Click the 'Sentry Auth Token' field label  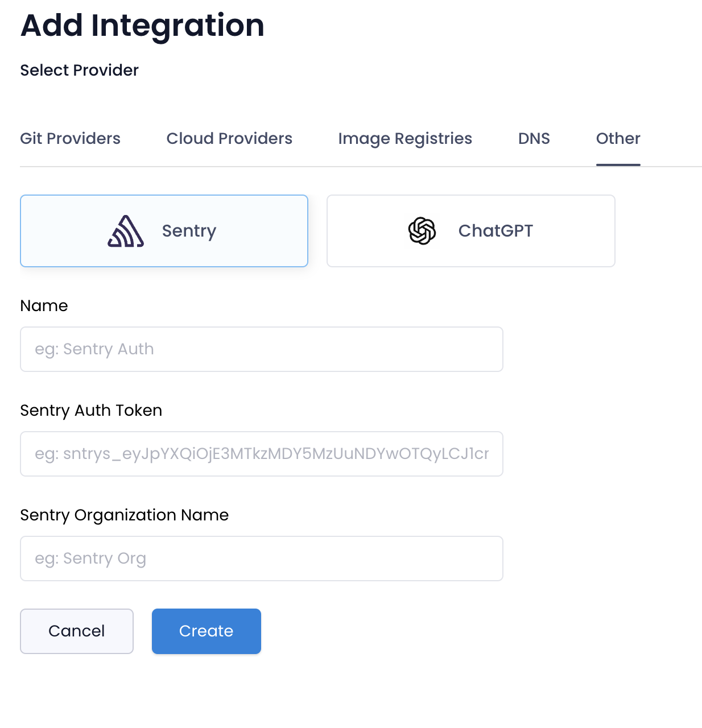tap(92, 411)
